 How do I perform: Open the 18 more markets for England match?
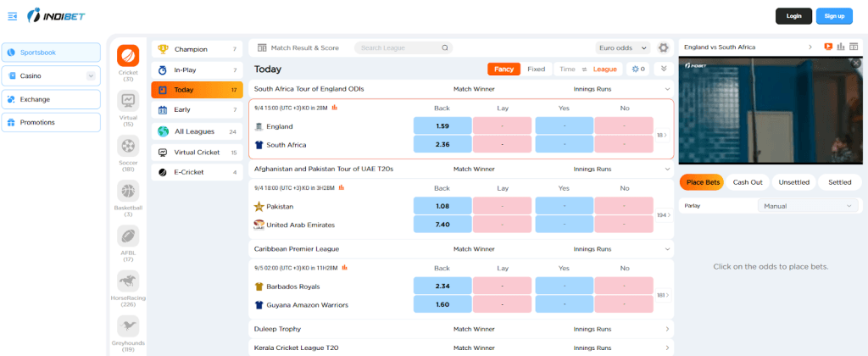click(x=663, y=135)
